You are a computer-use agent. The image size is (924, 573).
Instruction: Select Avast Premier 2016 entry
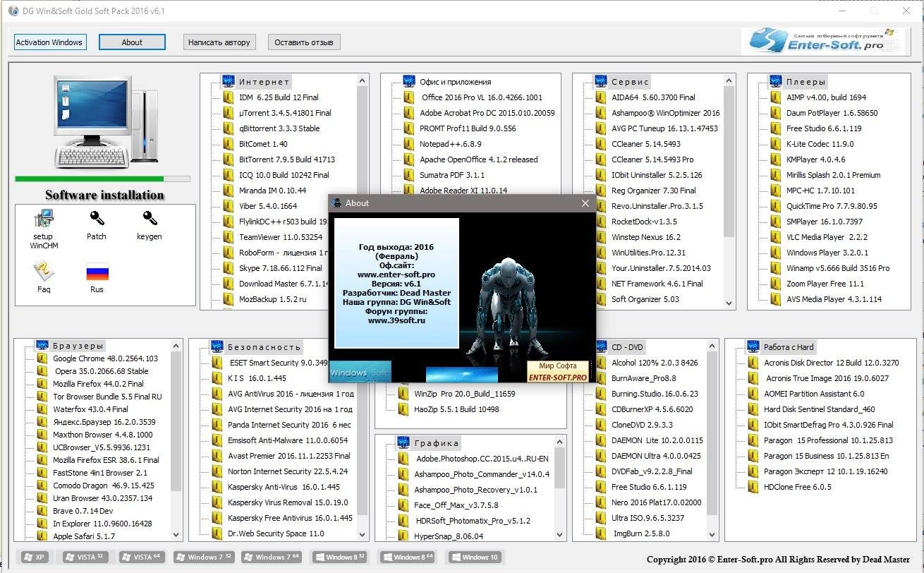289,456
